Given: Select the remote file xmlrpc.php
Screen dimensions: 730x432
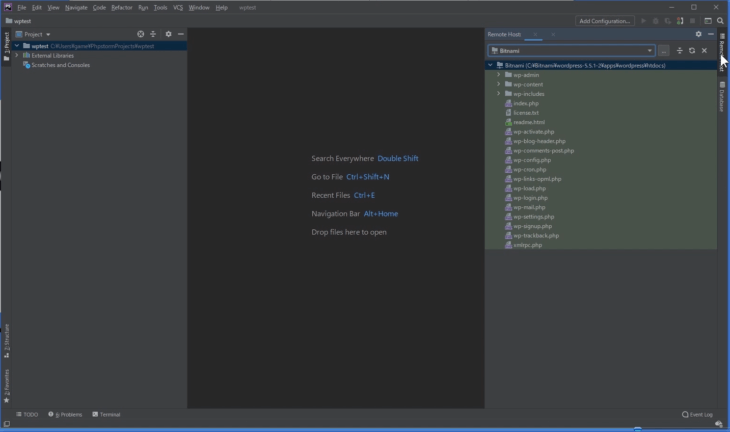Looking at the screenshot, I should (x=527, y=245).
